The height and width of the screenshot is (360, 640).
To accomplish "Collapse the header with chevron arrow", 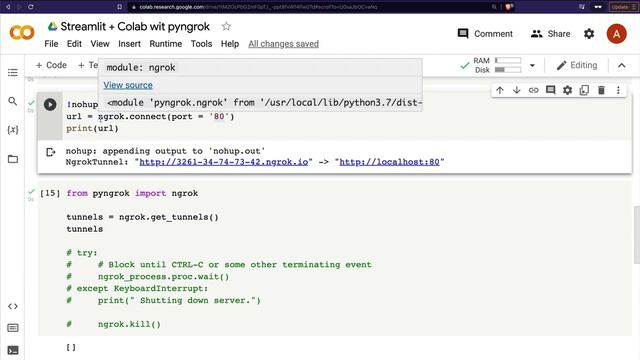I will pyautogui.click(x=622, y=65).
